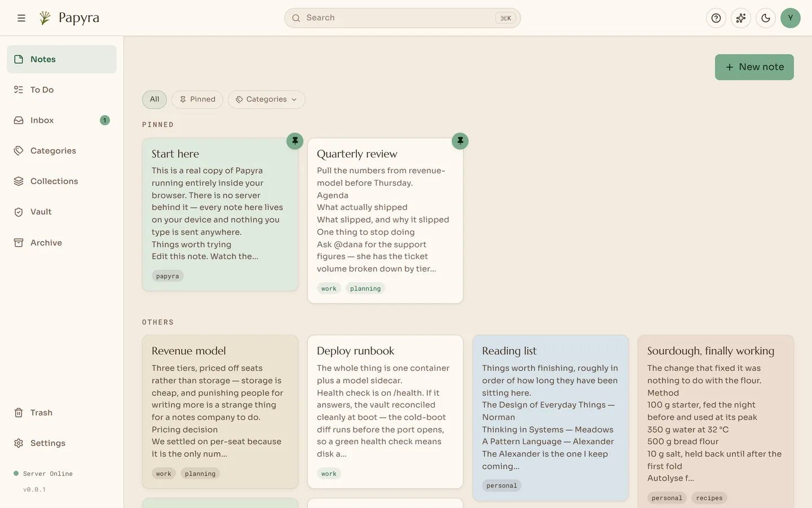
Task: Open To Do in the sidebar
Action: (x=61, y=90)
